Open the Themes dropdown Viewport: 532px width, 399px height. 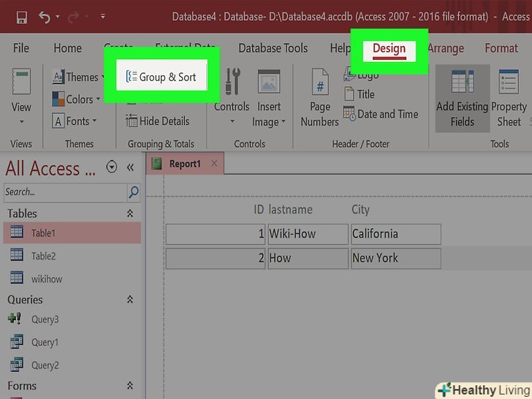coord(78,77)
